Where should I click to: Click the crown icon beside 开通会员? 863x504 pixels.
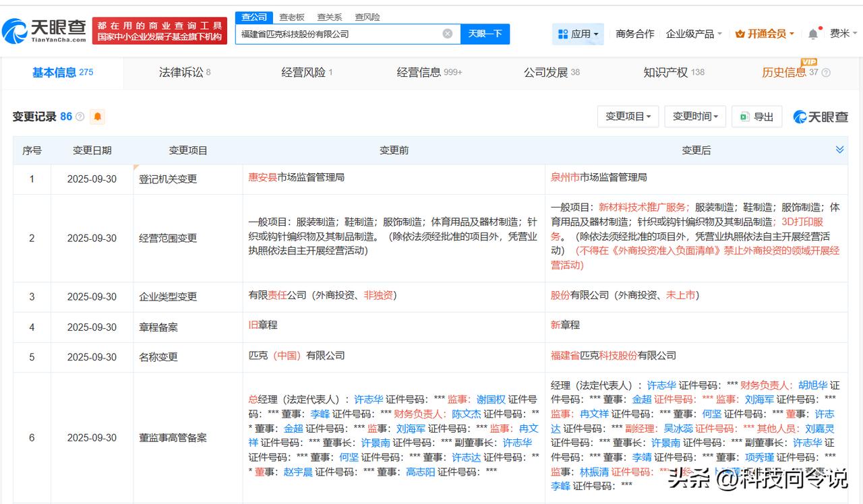coord(740,34)
